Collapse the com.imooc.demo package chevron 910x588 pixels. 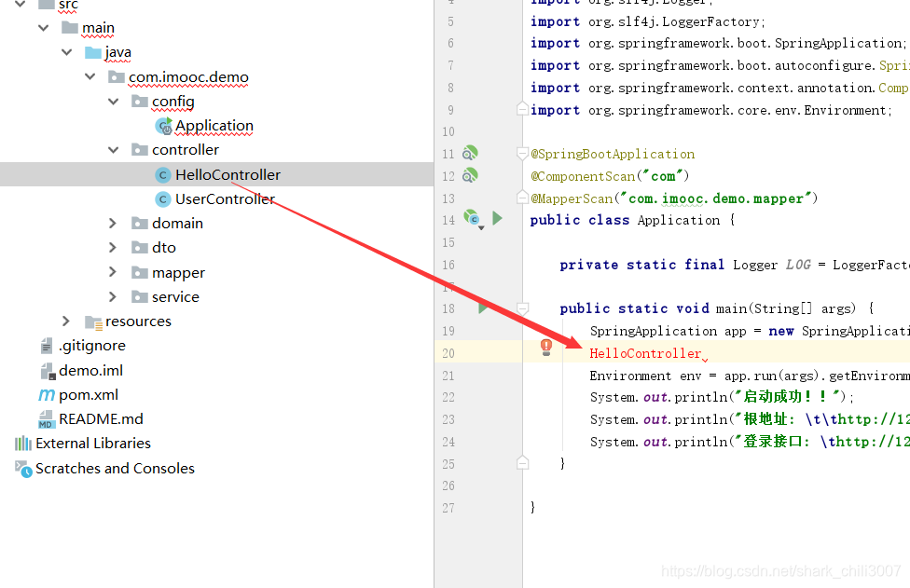click(x=90, y=76)
